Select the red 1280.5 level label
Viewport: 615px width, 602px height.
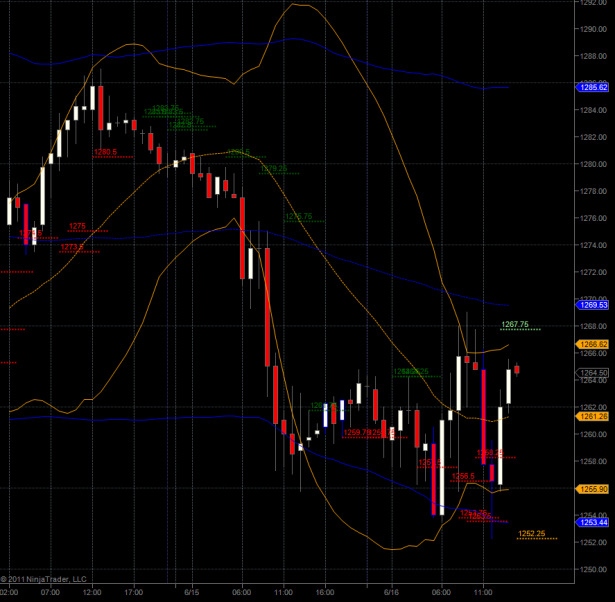coord(105,152)
